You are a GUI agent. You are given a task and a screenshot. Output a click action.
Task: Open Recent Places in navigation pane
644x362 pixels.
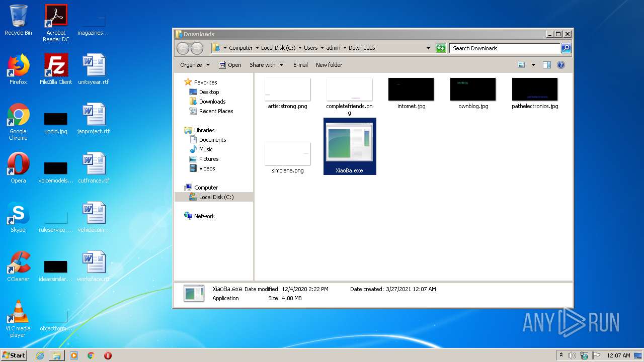211,111
